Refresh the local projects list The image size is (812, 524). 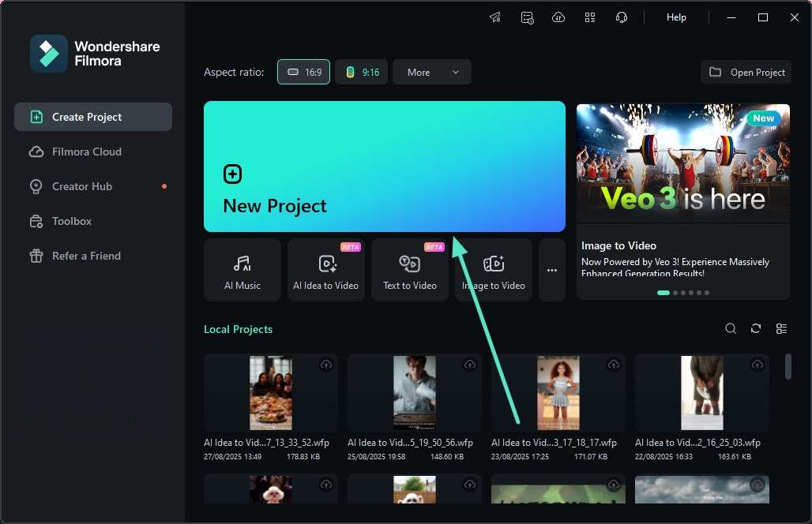point(756,328)
